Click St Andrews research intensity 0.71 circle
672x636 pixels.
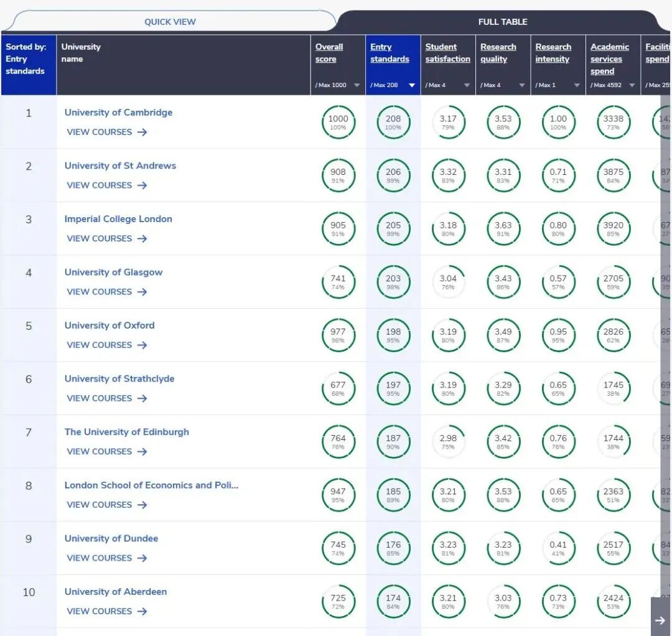coord(558,175)
